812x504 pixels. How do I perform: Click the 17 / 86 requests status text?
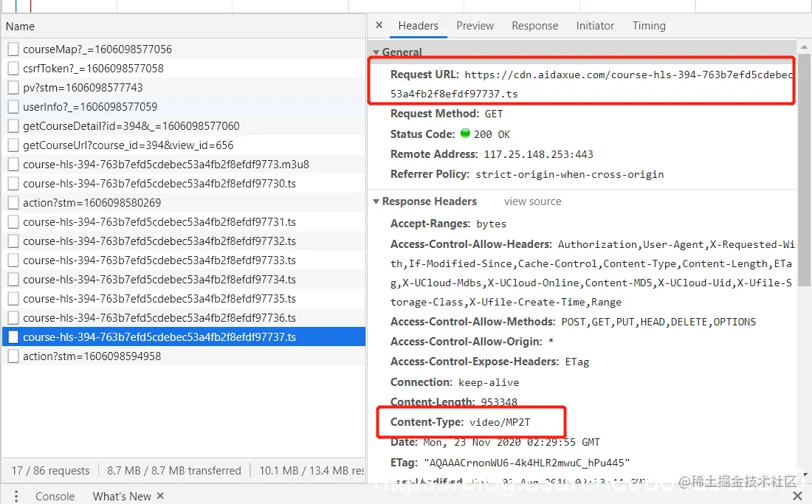point(50,470)
